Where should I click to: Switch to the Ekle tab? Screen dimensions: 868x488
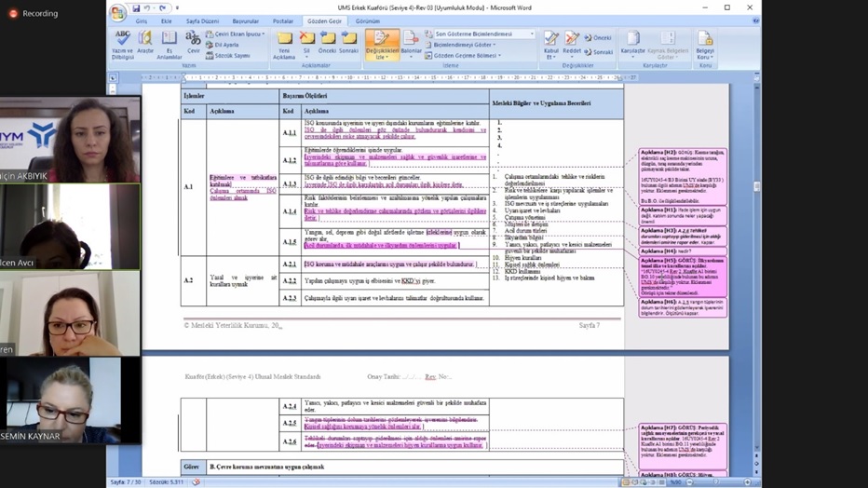coord(166,21)
